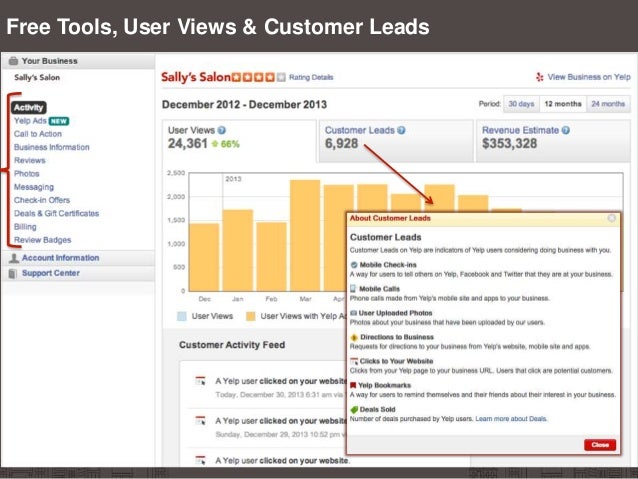Click the NEW badge next to Yelp Ads
Screen dimensions: 638x479
pyautogui.click(x=59, y=121)
